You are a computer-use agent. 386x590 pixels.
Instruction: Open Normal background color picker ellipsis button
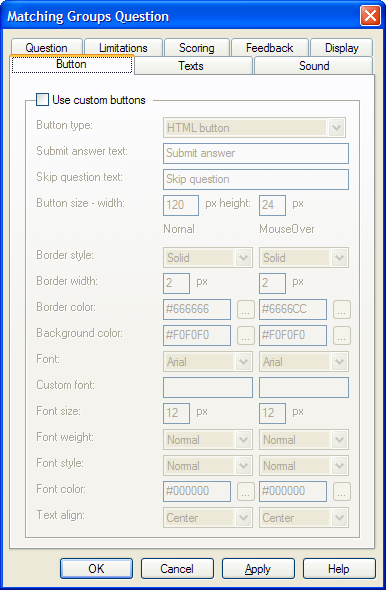(x=245, y=335)
